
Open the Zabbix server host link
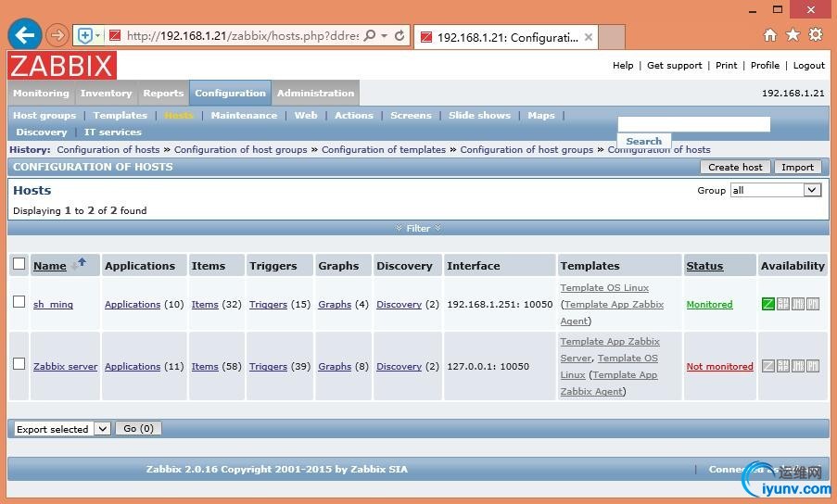(65, 366)
